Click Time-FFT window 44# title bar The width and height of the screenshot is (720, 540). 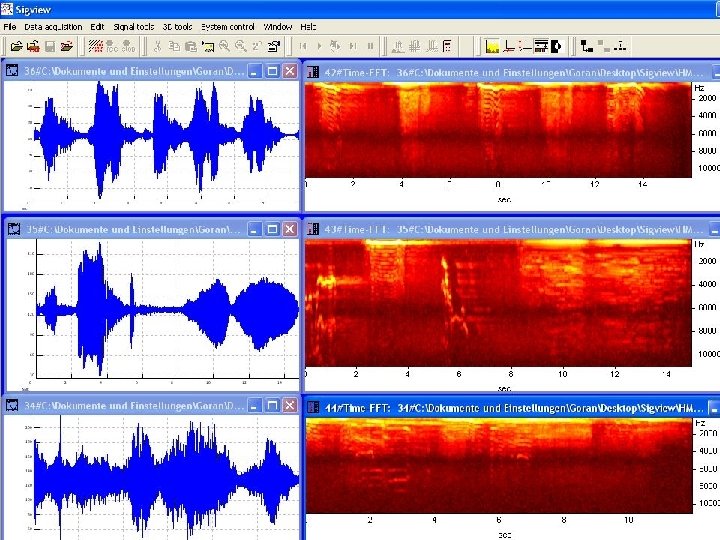pyautogui.click(x=513, y=407)
